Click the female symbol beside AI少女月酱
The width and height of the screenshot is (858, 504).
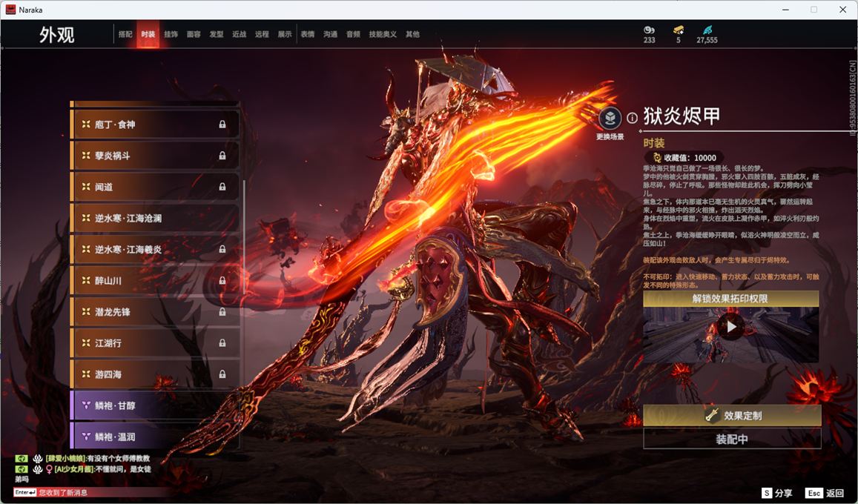(49, 469)
